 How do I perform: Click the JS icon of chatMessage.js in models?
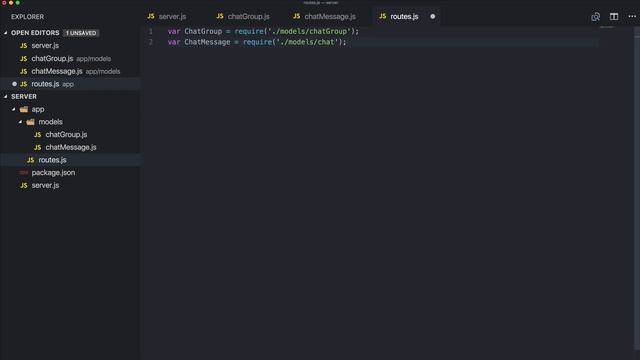(38, 147)
